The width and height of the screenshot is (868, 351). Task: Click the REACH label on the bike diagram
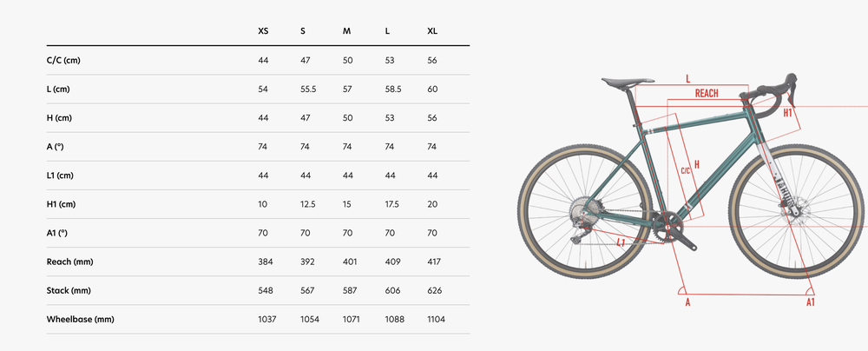point(706,93)
